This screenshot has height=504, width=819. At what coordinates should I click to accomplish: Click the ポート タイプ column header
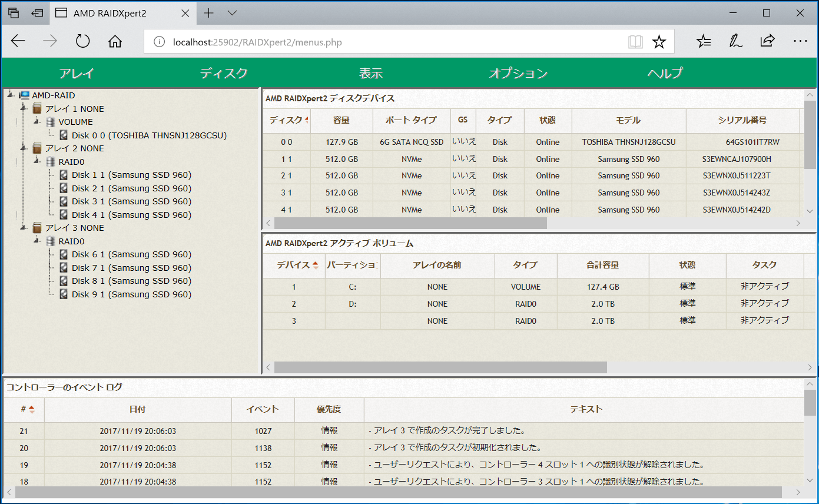coord(411,120)
